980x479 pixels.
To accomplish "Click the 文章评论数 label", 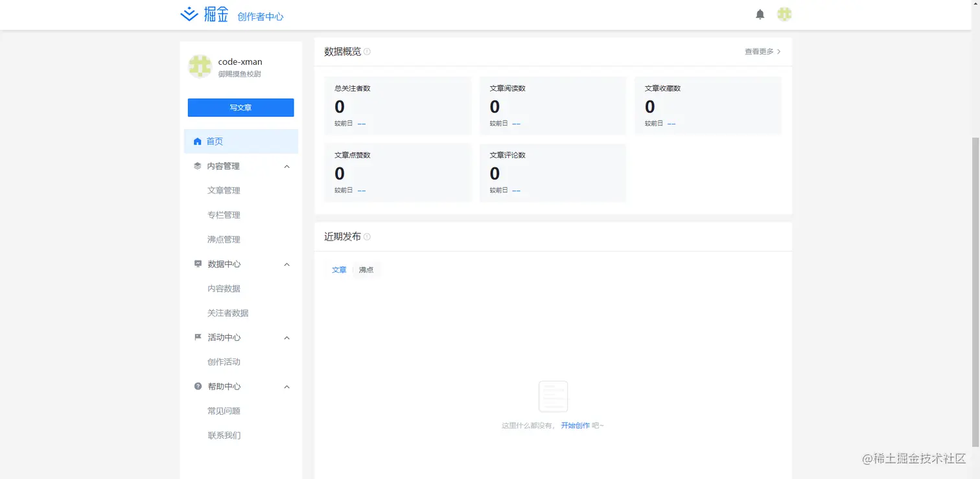I will (x=507, y=156).
